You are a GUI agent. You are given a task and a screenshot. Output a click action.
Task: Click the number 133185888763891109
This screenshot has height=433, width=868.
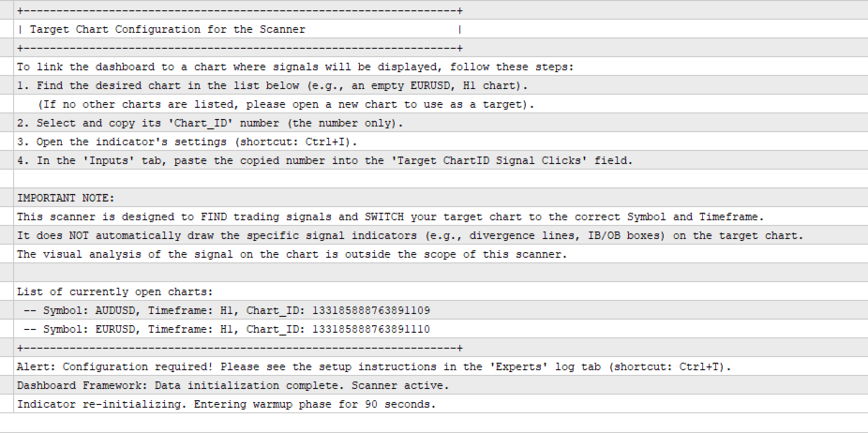[x=371, y=310]
